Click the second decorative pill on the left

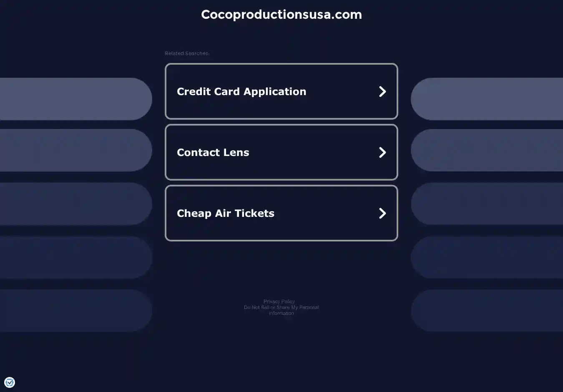click(x=75, y=150)
